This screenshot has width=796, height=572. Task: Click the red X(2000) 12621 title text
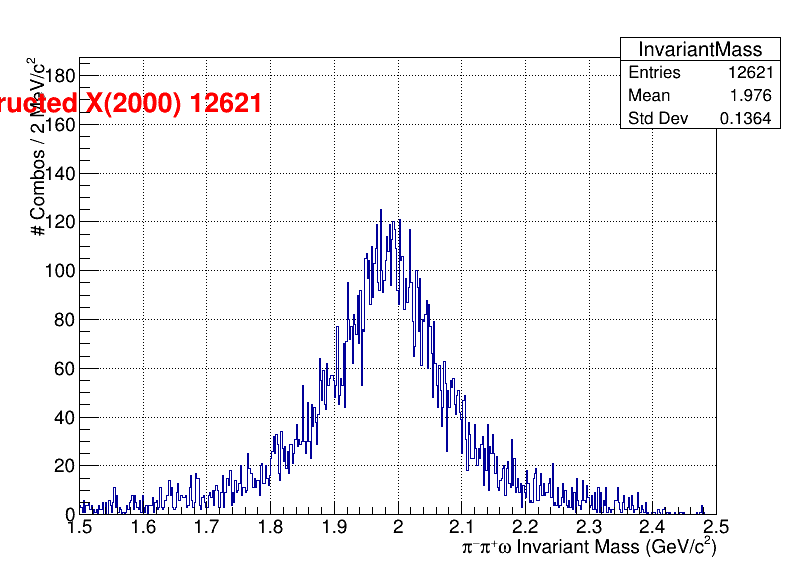click(130, 103)
